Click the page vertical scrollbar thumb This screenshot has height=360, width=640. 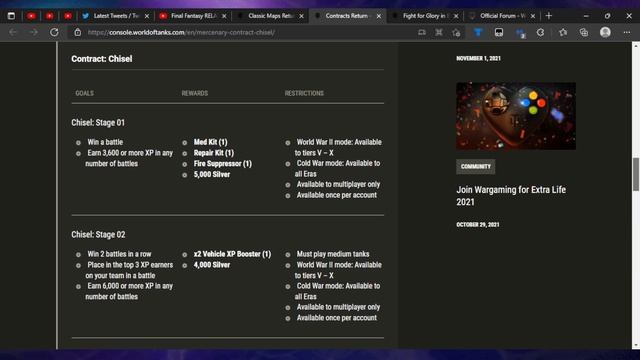636,174
